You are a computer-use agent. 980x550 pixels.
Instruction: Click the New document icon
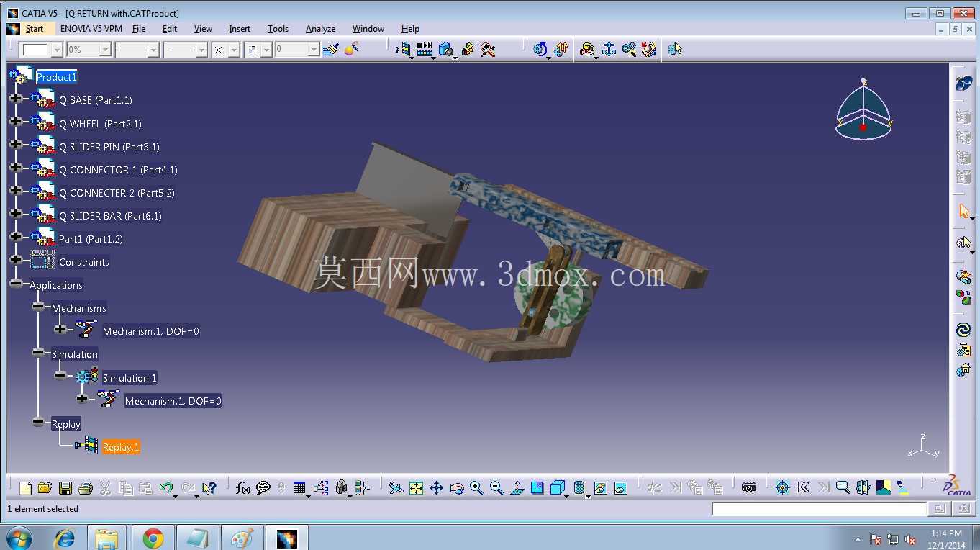[x=25, y=488]
